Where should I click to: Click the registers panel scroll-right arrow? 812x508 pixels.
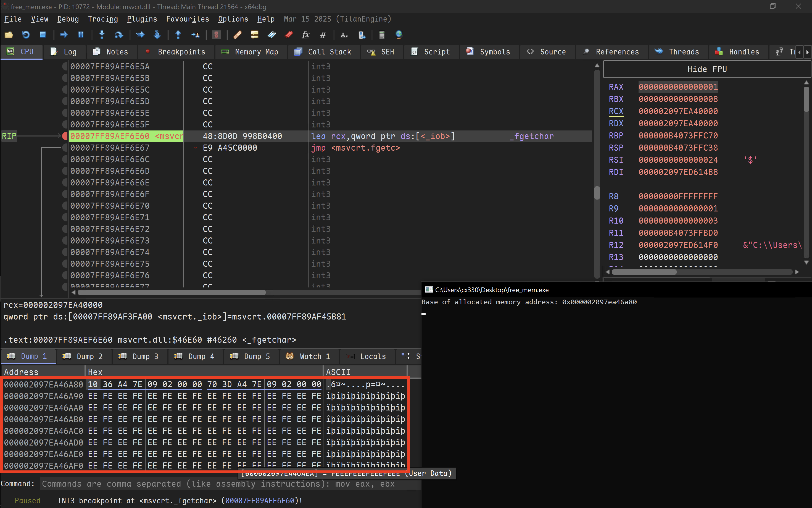tap(797, 272)
